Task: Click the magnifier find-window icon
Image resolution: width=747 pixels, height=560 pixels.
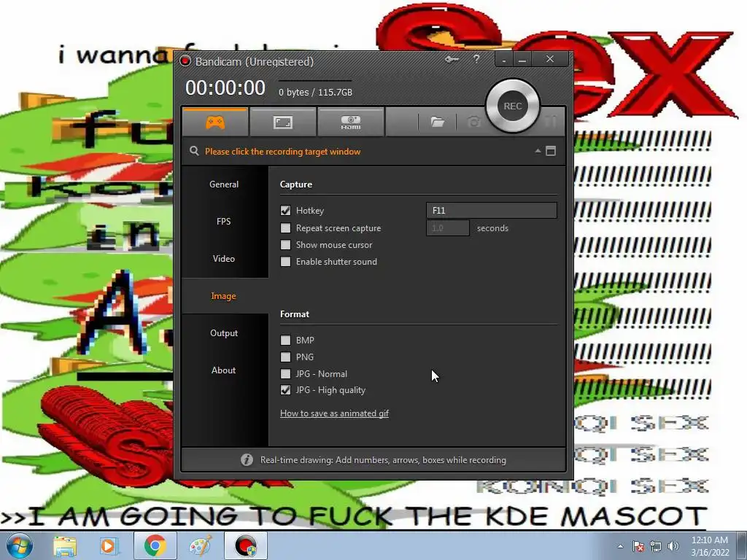Action: (194, 151)
